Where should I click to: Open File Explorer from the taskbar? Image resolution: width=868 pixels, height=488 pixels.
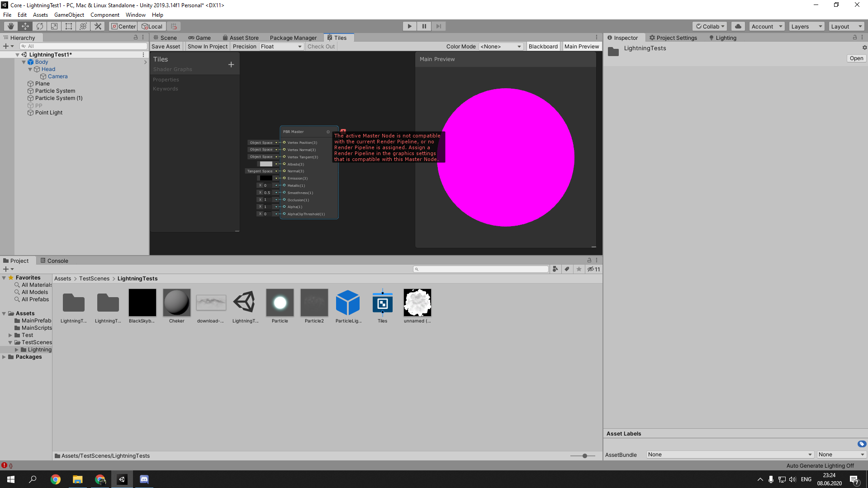tap(78, 479)
